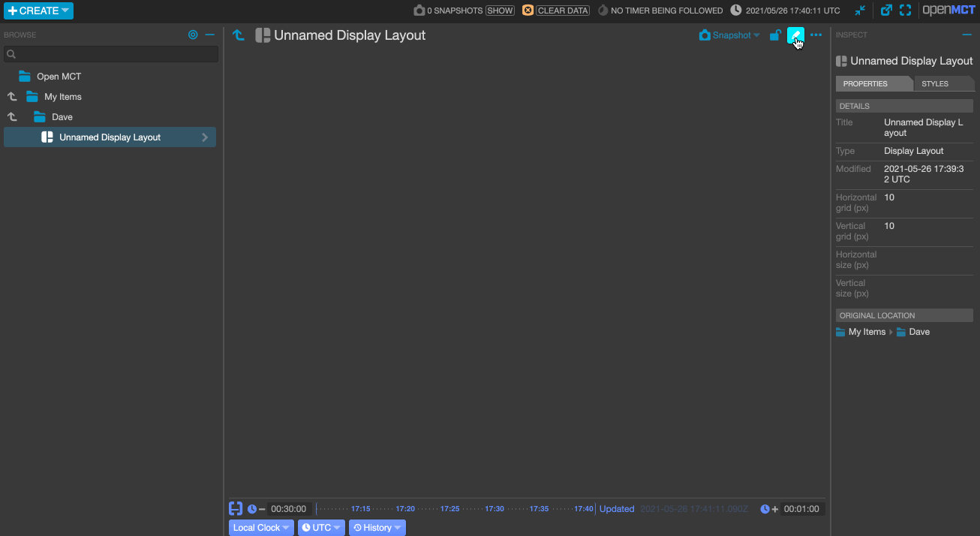Click the Original Location section header
The width and height of the screenshot is (980, 536).
904,315
